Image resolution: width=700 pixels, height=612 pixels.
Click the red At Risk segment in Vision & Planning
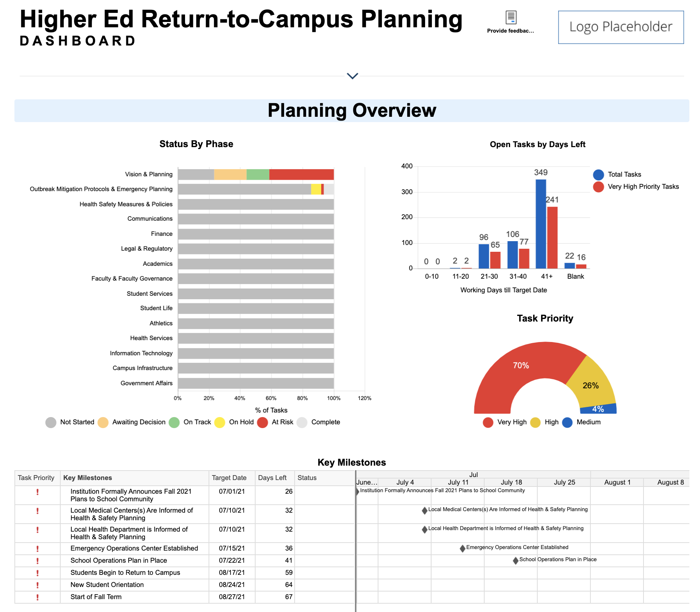[301, 174]
